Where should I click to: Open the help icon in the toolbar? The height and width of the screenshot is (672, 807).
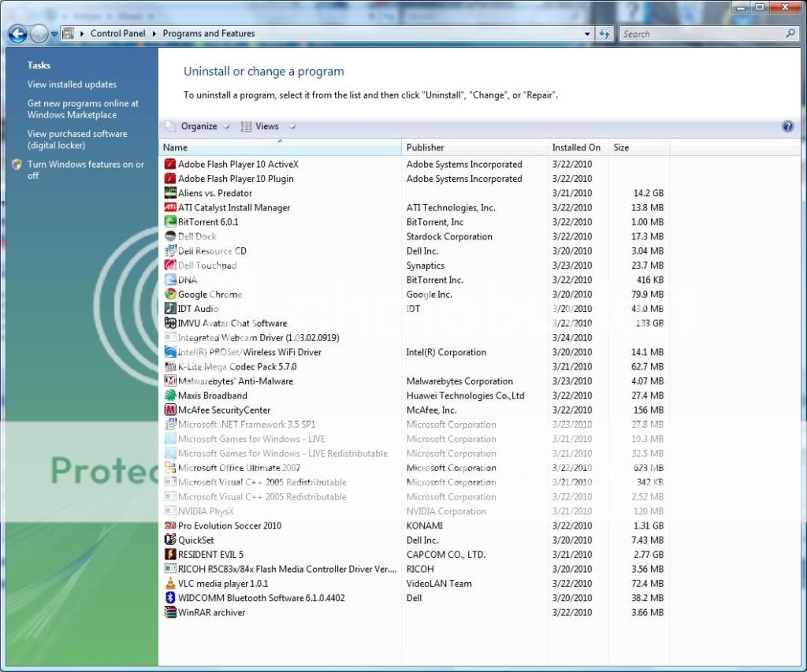click(787, 126)
